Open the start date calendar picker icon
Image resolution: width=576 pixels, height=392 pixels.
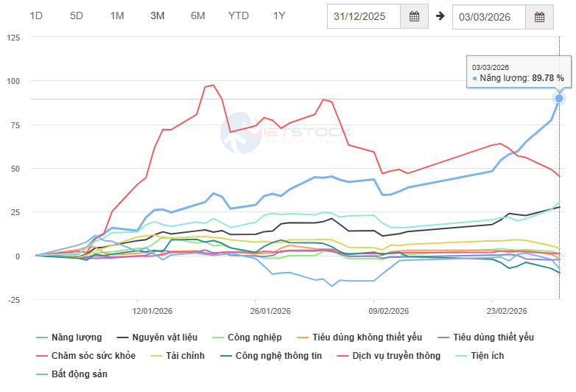pyautogui.click(x=414, y=16)
